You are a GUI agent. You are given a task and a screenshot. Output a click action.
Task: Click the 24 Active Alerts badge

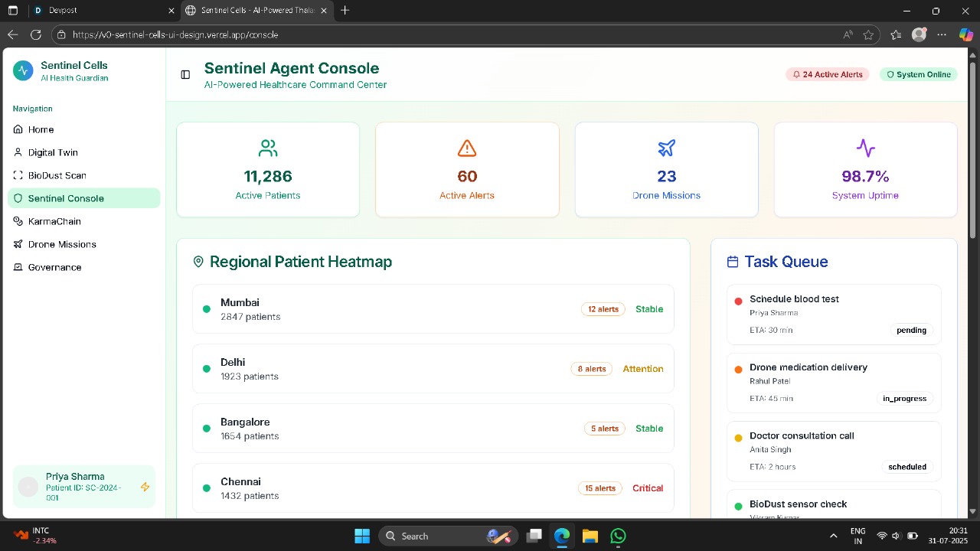pyautogui.click(x=828, y=74)
